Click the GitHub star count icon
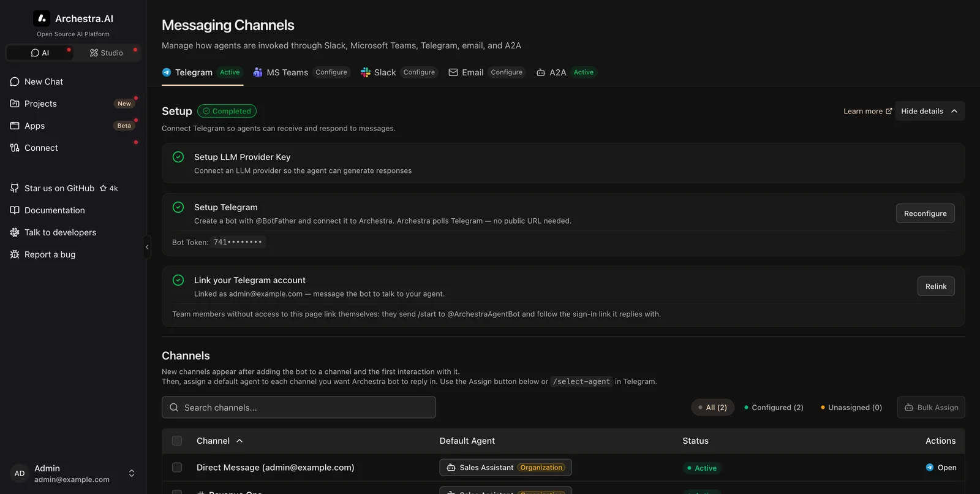Screen dimensions: 980x494 click(x=104, y=188)
